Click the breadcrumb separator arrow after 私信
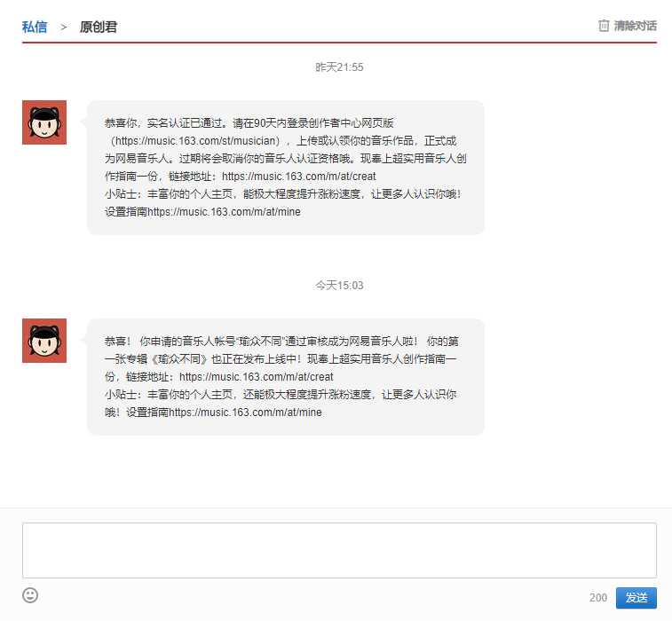The height and width of the screenshot is (621, 672). 63,27
